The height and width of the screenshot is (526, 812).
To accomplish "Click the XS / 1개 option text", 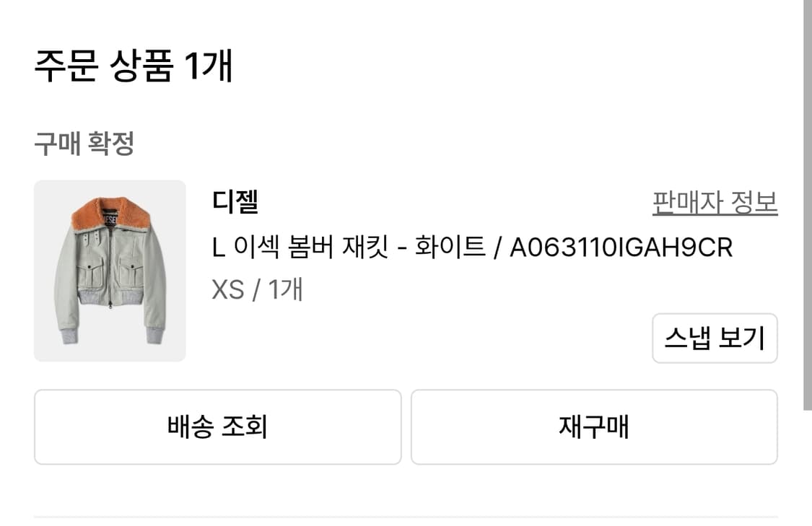I will click(x=257, y=289).
